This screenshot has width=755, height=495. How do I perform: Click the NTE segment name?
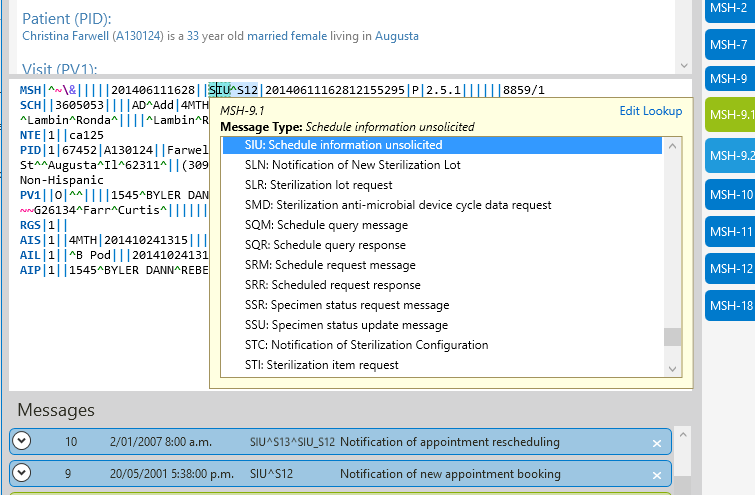pos(30,135)
